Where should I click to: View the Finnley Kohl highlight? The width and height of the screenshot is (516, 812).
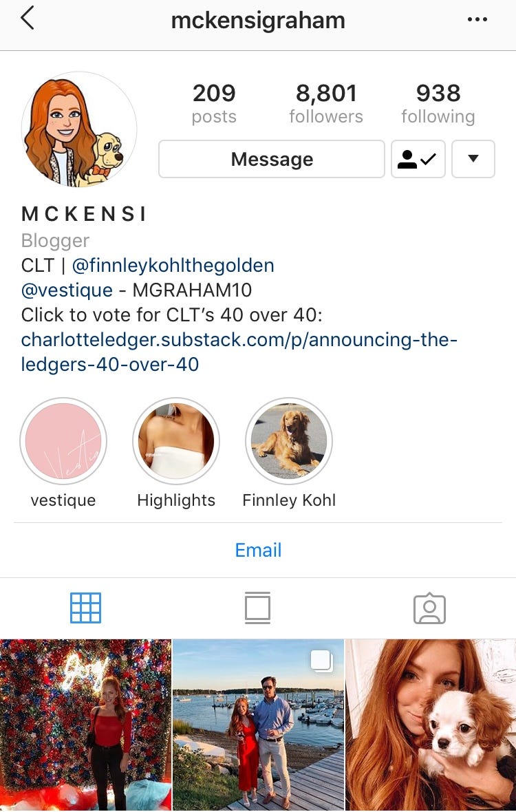[289, 441]
